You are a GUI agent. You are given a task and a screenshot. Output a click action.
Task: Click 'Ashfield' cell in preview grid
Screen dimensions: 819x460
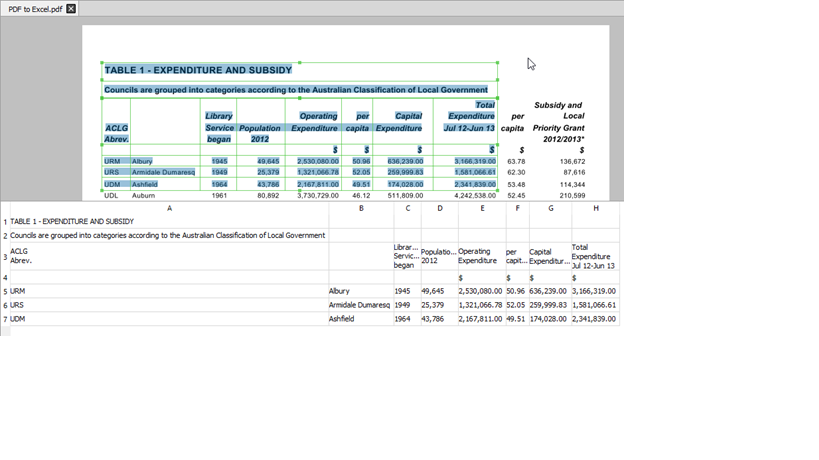pos(361,319)
